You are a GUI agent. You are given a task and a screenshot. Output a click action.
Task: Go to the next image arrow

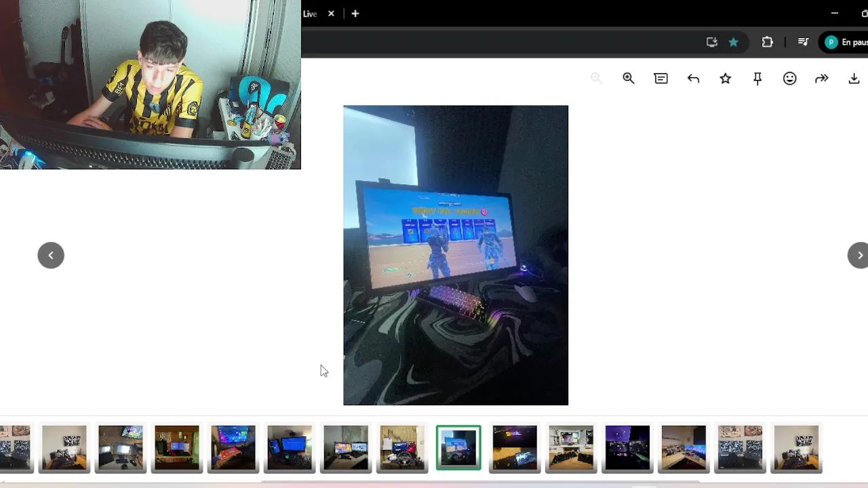click(x=859, y=256)
